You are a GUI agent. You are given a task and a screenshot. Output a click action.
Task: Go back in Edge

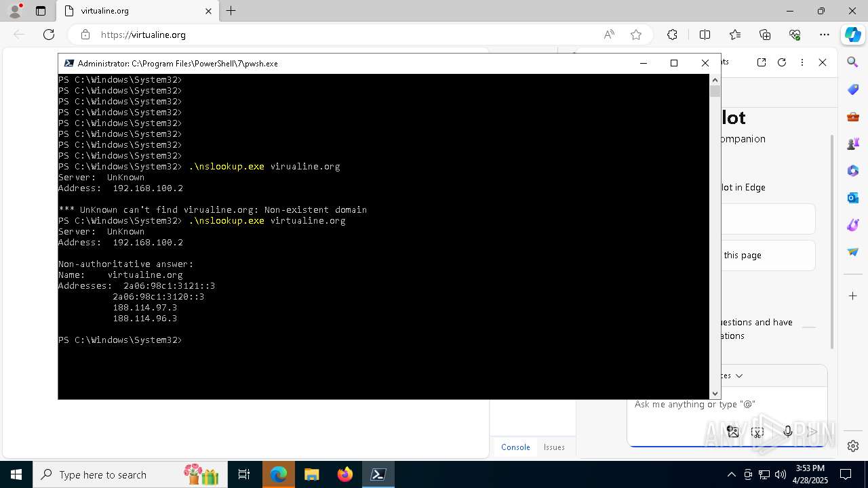click(x=19, y=35)
